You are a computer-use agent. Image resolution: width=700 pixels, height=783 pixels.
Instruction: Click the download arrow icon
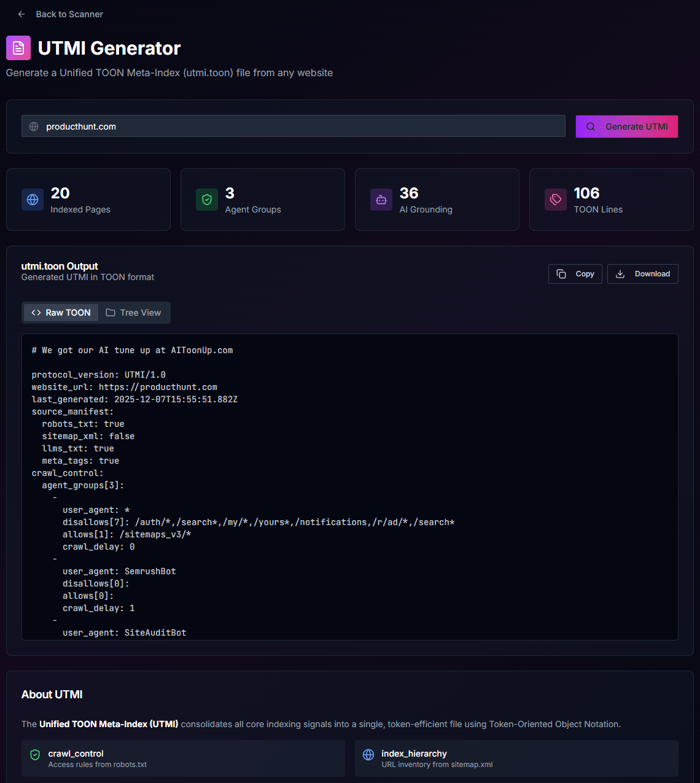(x=620, y=274)
